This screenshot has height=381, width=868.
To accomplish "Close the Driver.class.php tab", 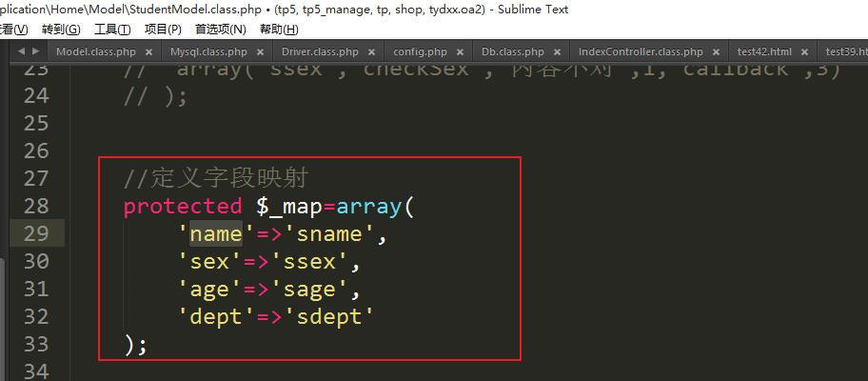I will [371, 52].
